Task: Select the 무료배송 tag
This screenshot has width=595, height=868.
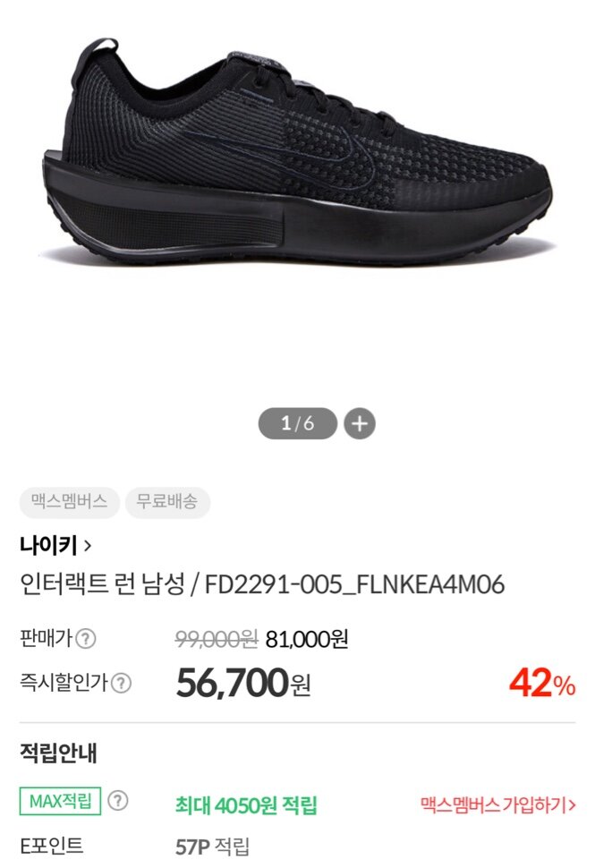Action: (167, 502)
